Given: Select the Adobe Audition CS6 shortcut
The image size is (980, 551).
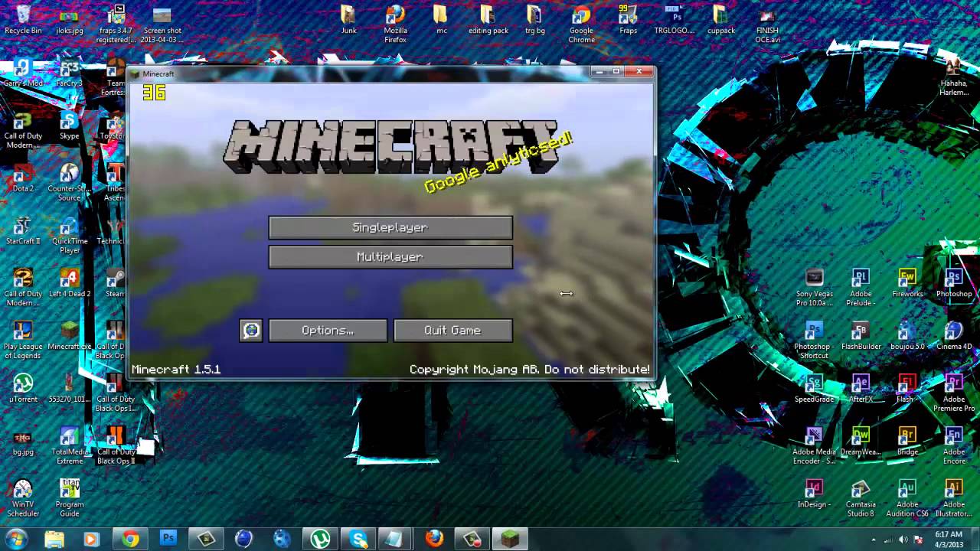Looking at the screenshot, I should pos(907,499).
